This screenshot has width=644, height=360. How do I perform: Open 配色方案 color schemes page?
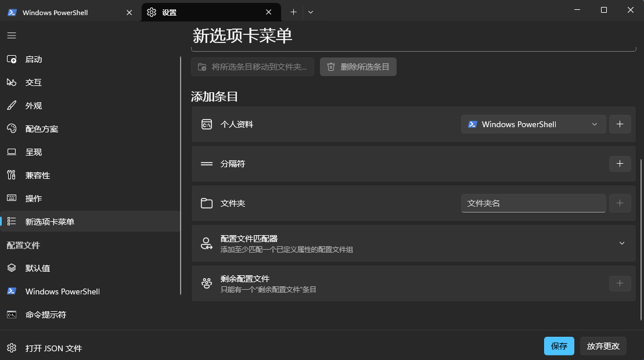point(42,129)
